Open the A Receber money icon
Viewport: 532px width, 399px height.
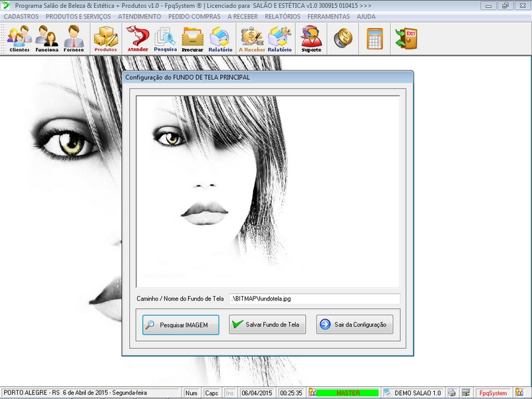[x=252, y=39]
